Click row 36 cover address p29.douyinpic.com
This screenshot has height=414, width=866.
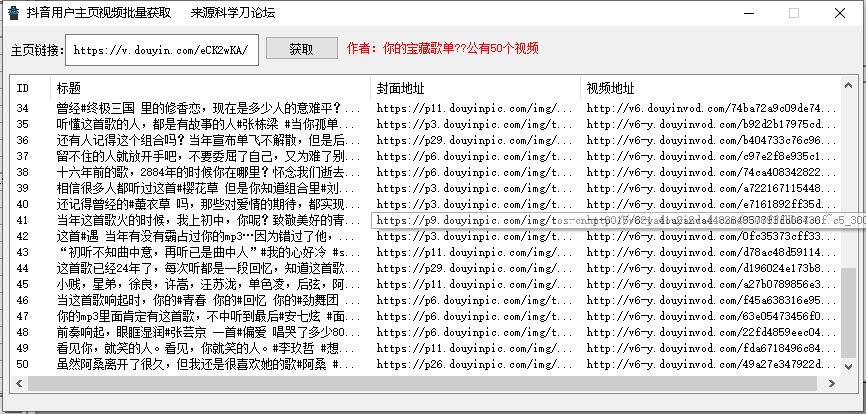tap(474, 140)
